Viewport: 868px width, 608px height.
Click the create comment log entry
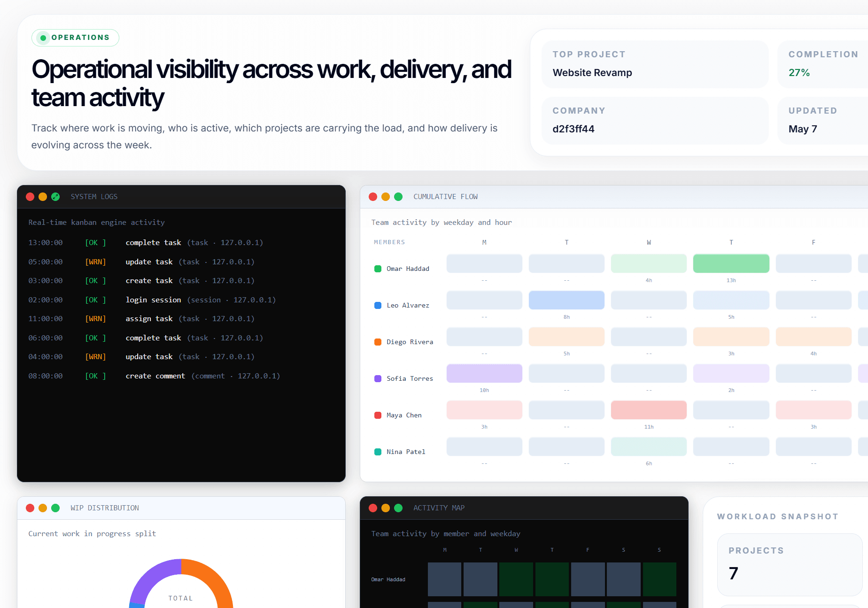pyautogui.click(x=181, y=376)
